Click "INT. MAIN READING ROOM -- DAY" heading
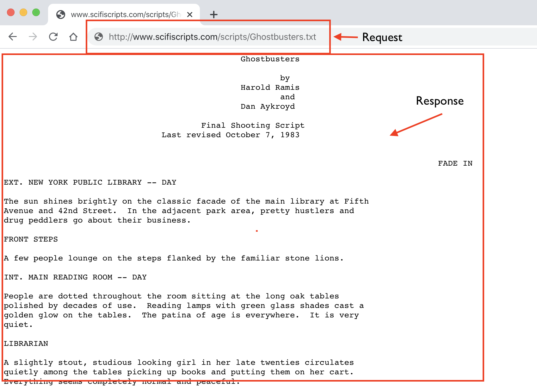537x392 pixels. 75,277
